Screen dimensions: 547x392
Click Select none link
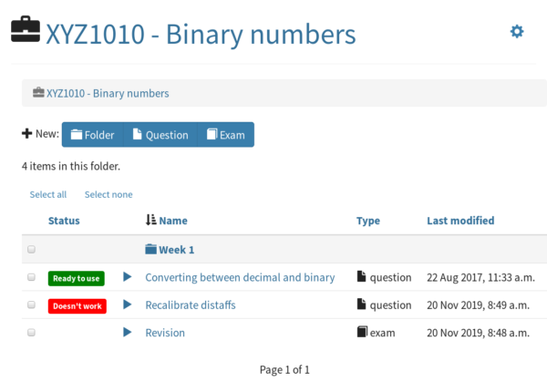(x=108, y=194)
